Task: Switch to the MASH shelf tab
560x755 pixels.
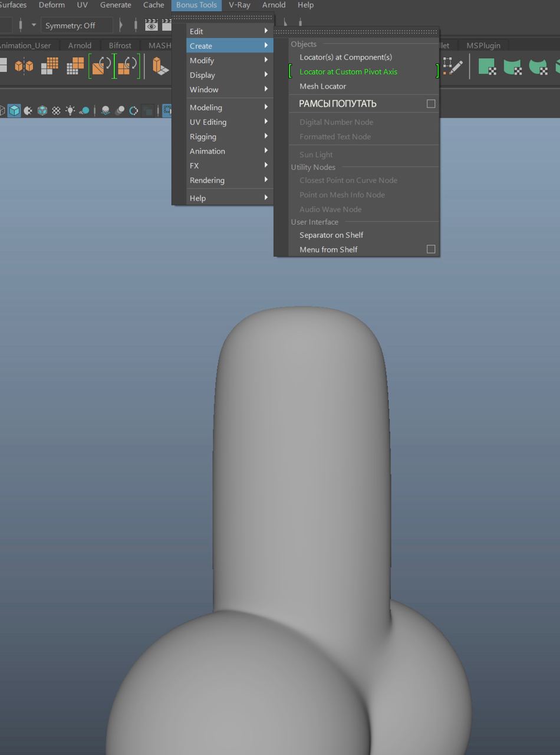Action: tap(159, 45)
